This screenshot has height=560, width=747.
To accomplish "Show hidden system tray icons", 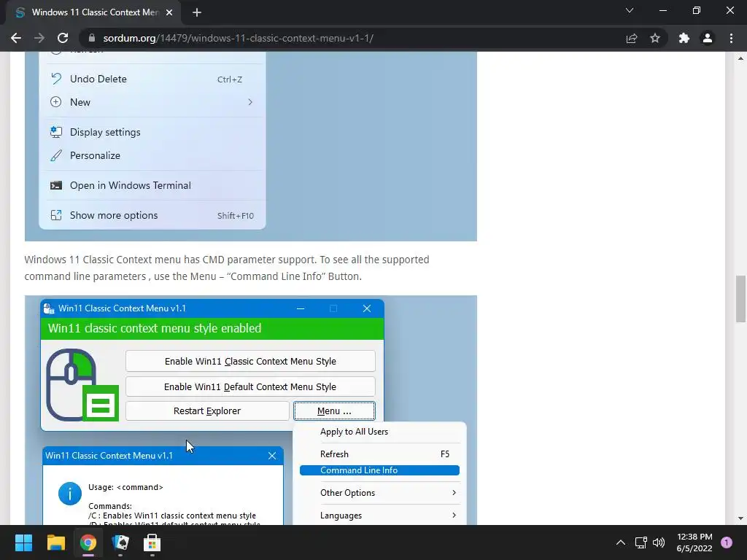I will [621, 542].
